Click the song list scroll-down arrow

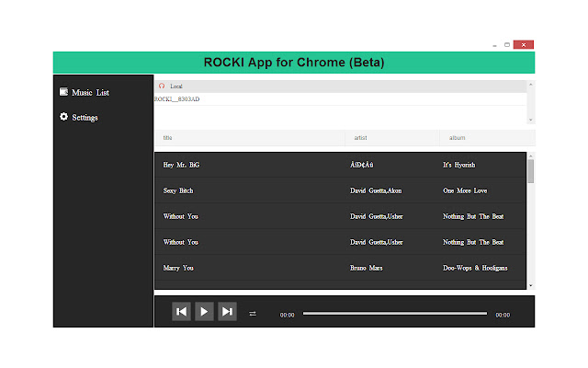[531, 286]
